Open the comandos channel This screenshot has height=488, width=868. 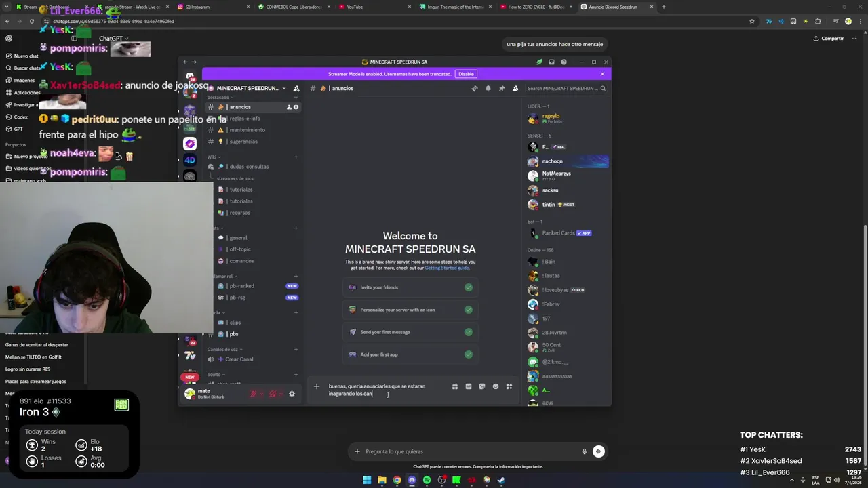click(x=256, y=261)
